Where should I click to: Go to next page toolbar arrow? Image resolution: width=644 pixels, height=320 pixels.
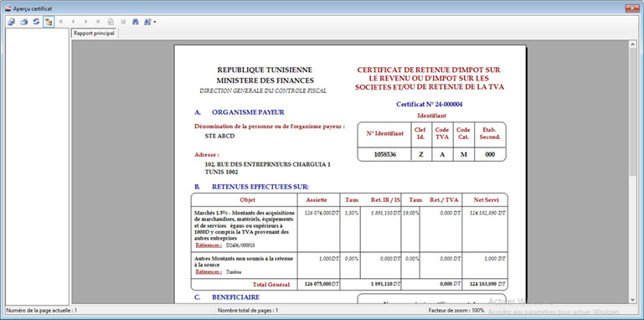tap(86, 22)
